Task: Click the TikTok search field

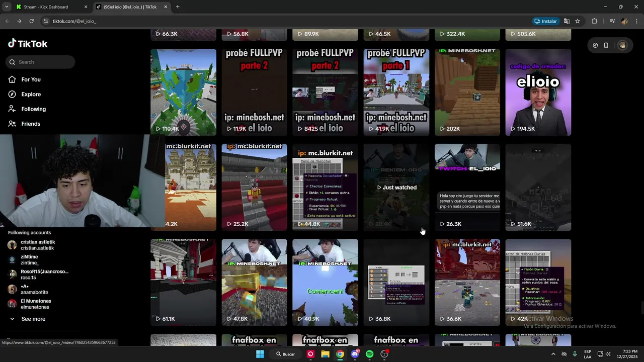Action: tap(41, 62)
